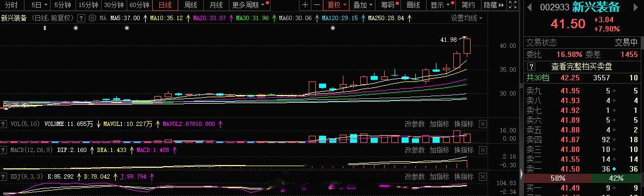
Task: Click MA250:28.84 indicator label
Action: 386,18
